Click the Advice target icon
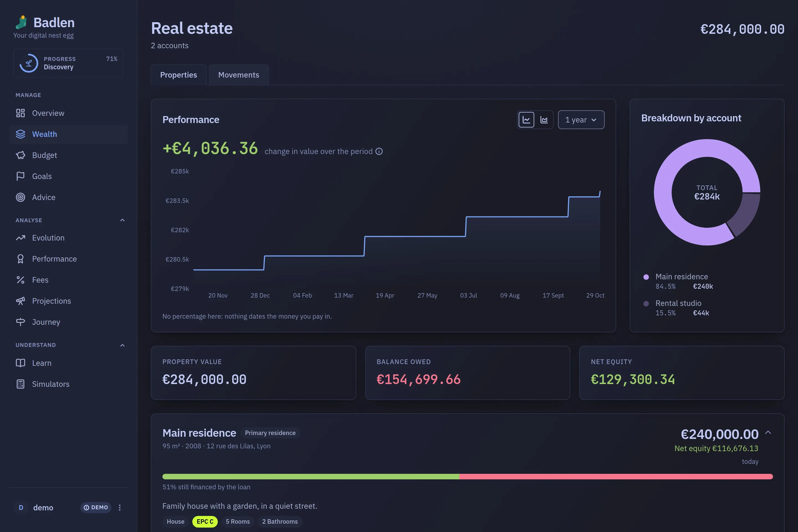798x532 pixels. click(x=20, y=197)
